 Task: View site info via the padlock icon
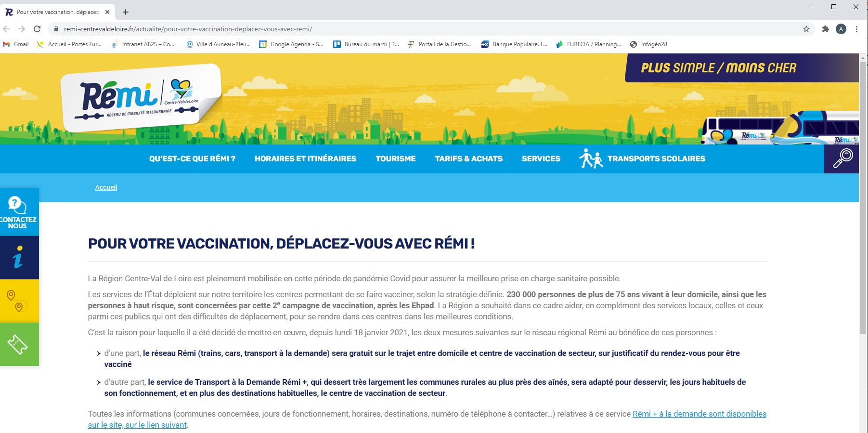56,29
